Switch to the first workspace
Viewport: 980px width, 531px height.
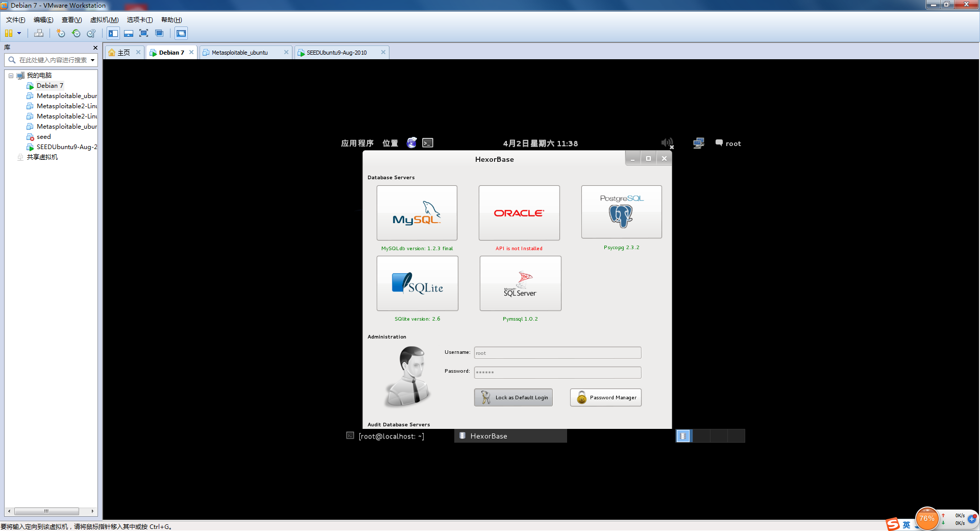[x=683, y=436]
